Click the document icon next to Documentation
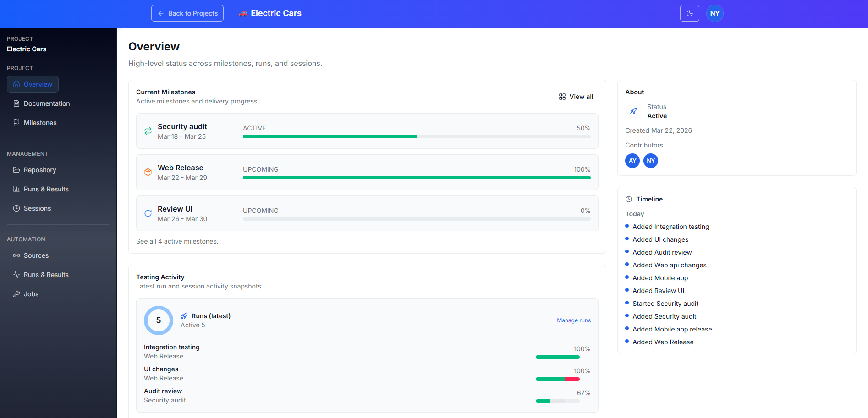The height and width of the screenshot is (418, 868). coord(16,103)
